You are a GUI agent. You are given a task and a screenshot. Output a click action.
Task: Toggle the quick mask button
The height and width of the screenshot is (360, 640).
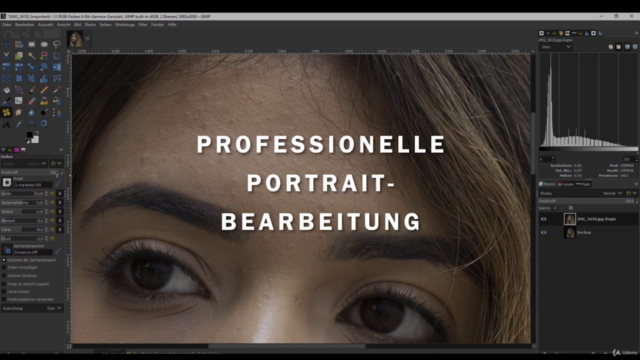coord(69,346)
